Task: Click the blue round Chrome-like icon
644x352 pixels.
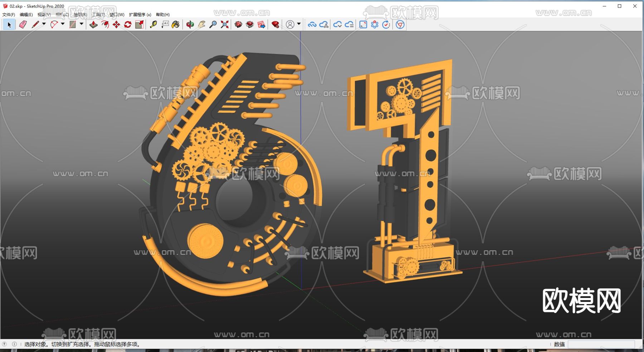Action: [x=400, y=24]
